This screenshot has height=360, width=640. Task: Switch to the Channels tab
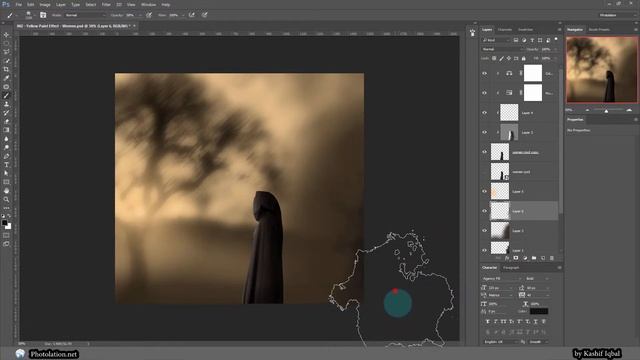[x=504, y=29]
